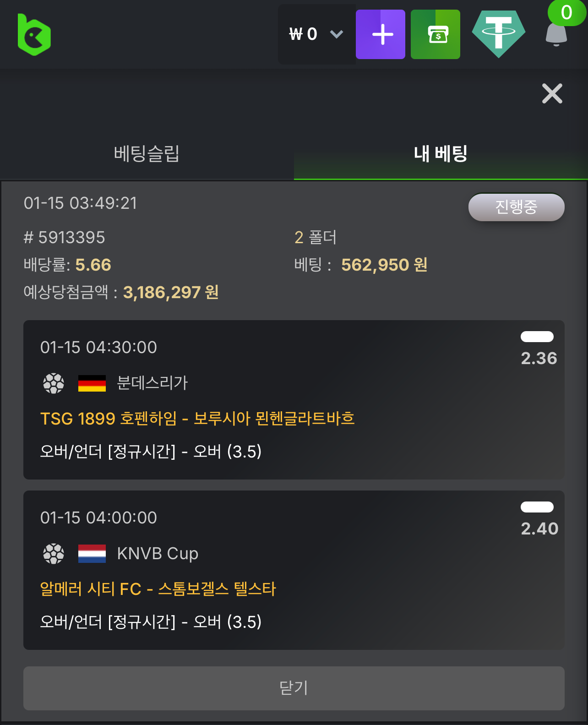Image resolution: width=588 pixels, height=725 pixels.
Task: Click the white pill above 2.40 odds
Action: point(537,507)
